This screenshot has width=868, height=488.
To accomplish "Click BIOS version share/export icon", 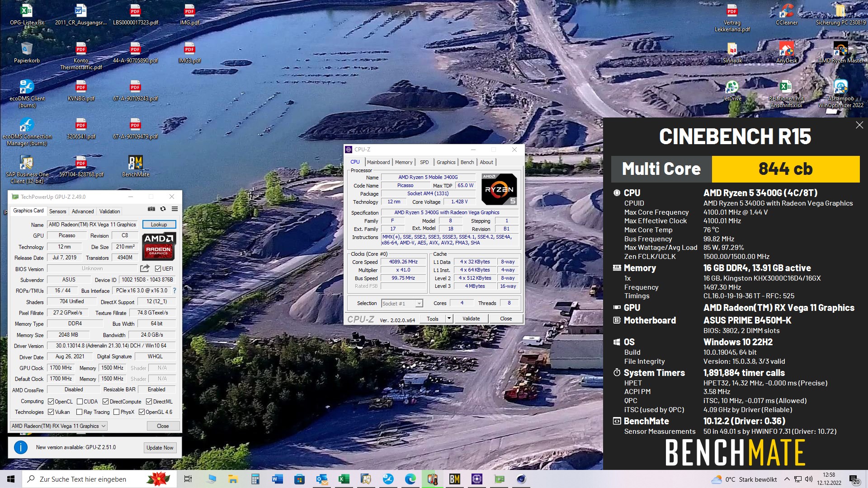I will pyautogui.click(x=145, y=268).
